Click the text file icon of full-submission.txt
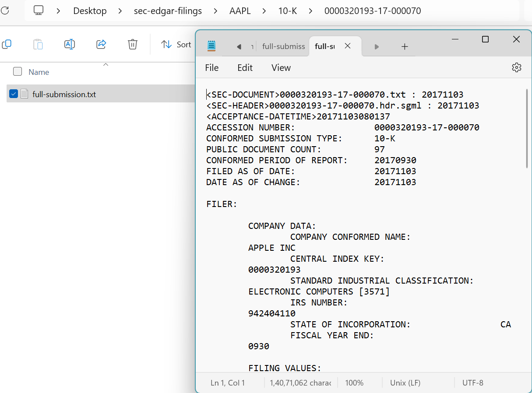This screenshot has width=532, height=393. [x=25, y=94]
